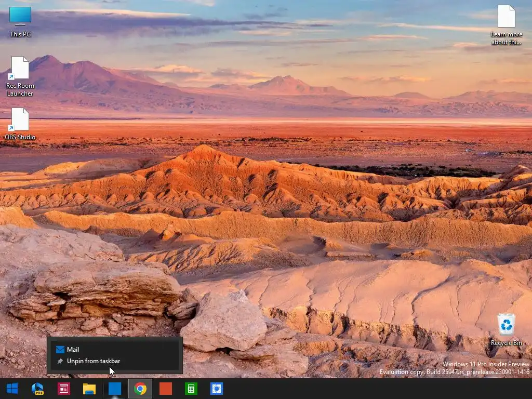Select the Learn more about this picture icon
The width and height of the screenshot is (532, 399).
pos(506,25)
